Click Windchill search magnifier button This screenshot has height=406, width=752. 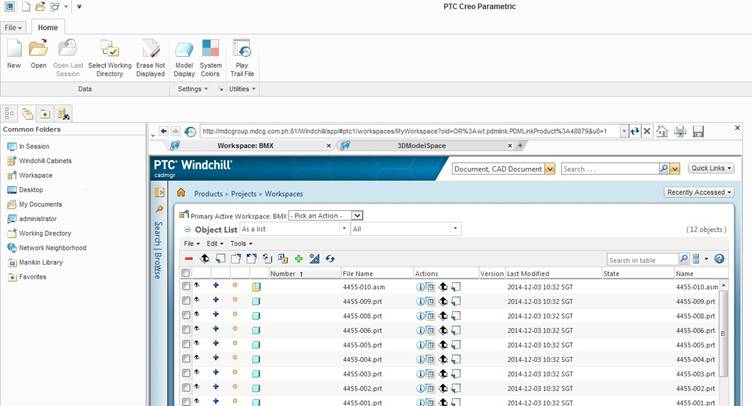pyautogui.click(x=664, y=169)
